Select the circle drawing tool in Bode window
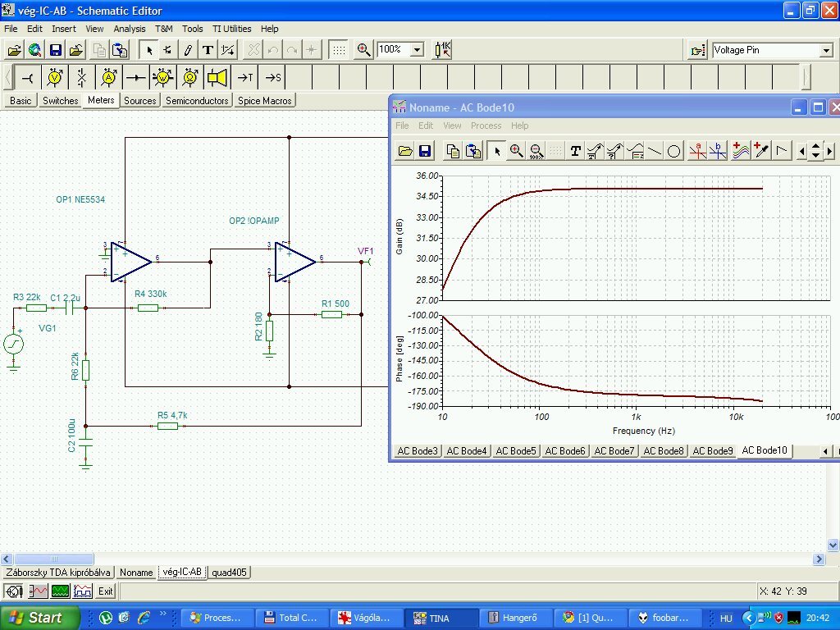The width and height of the screenshot is (840, 630). [x=674, y=152]
